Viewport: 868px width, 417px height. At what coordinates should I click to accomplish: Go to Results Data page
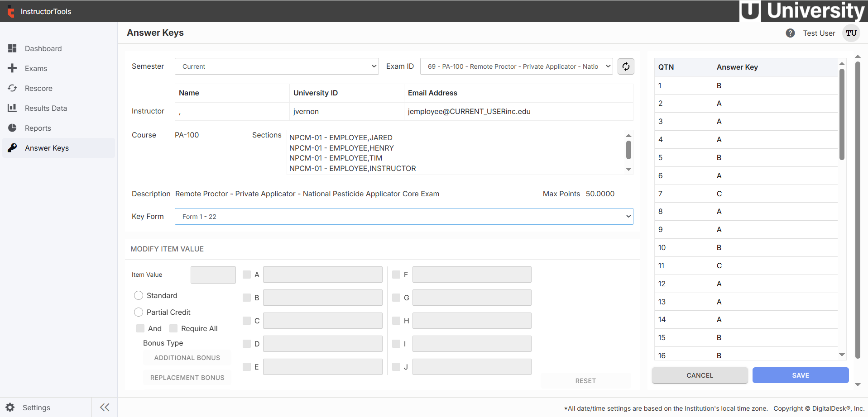pos(46,108)
